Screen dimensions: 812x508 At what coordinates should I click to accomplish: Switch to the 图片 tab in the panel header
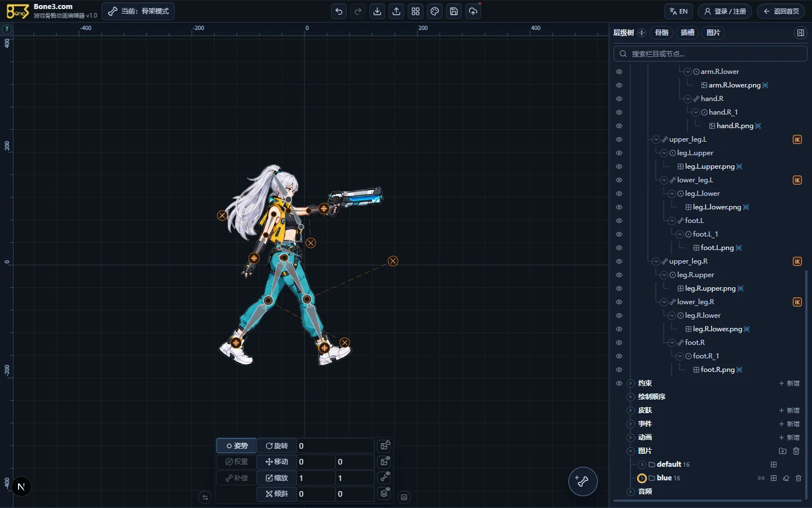pyautogui.click(x=713, y=33)
